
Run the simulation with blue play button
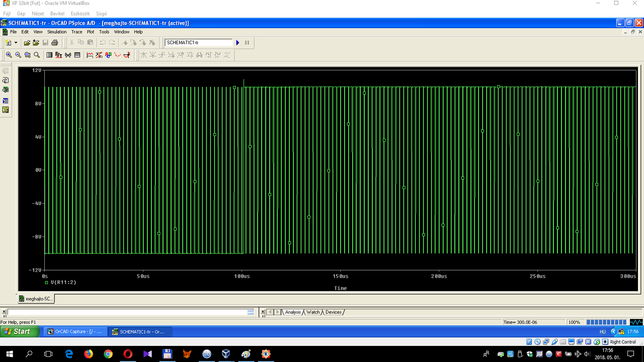point(238,43)
